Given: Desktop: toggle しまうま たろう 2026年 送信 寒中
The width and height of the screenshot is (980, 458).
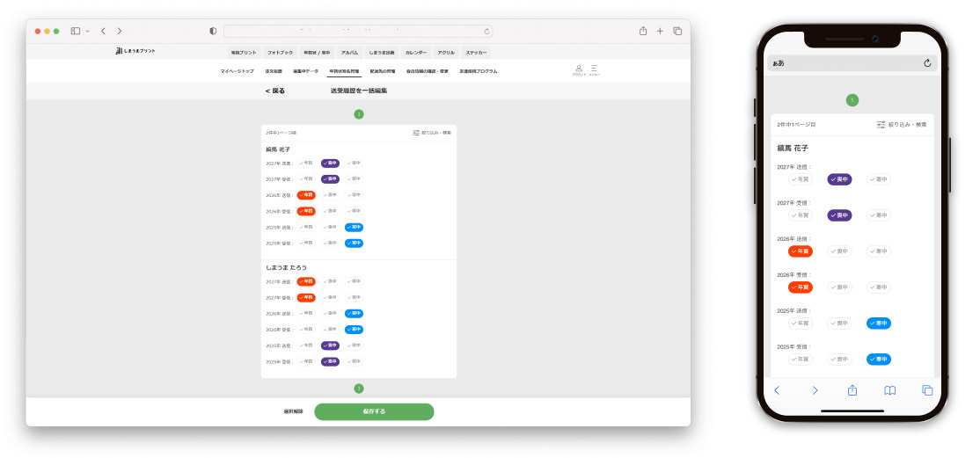Looking at the screenshot, I should [354, 314].
